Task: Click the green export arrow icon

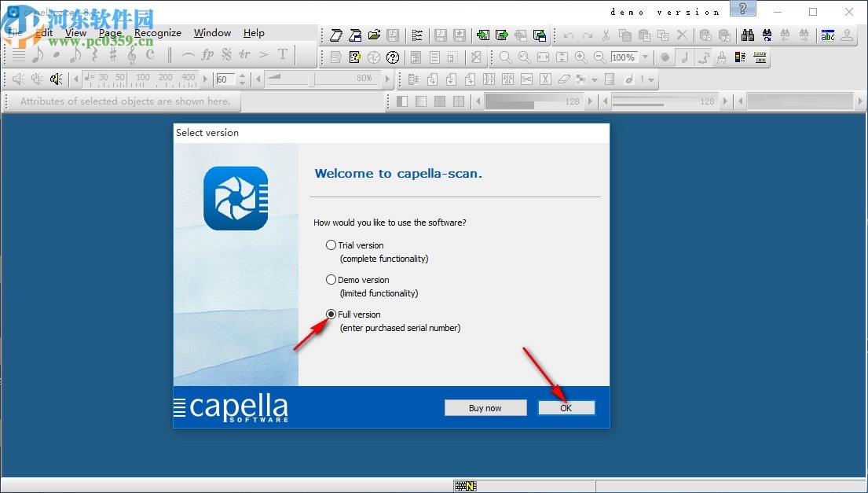Action: click(x=501, y=35)
